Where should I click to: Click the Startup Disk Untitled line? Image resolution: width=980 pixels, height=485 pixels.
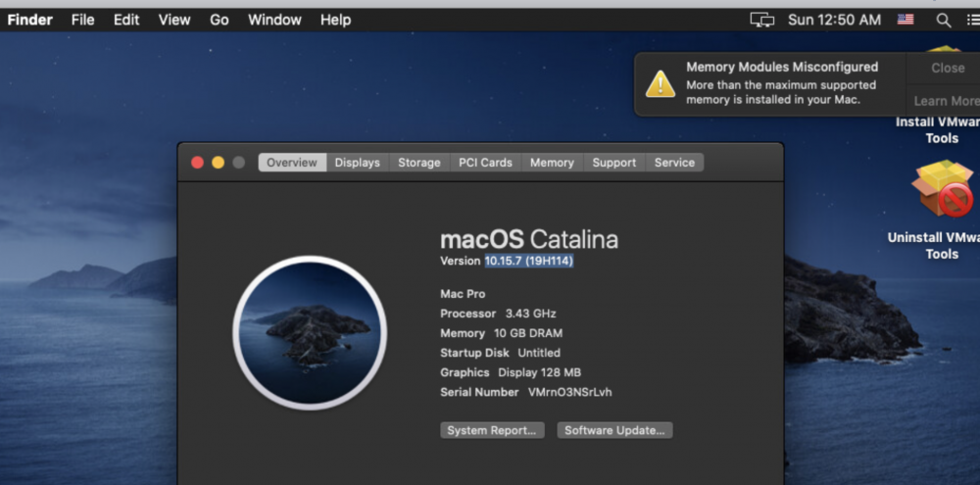click(x=500, y=353)
